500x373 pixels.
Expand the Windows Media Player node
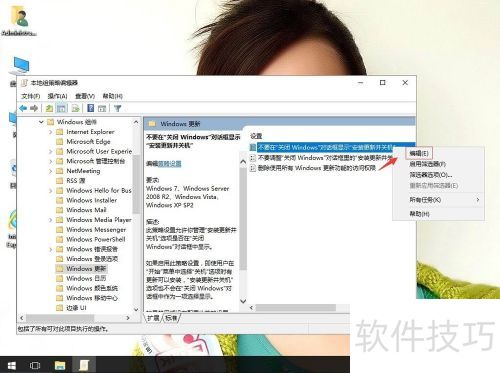(50, 220)
